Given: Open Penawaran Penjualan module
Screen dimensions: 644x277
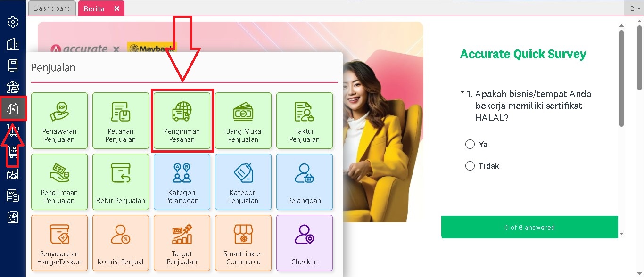Looking at the screenshot, I should click(59, 121).
